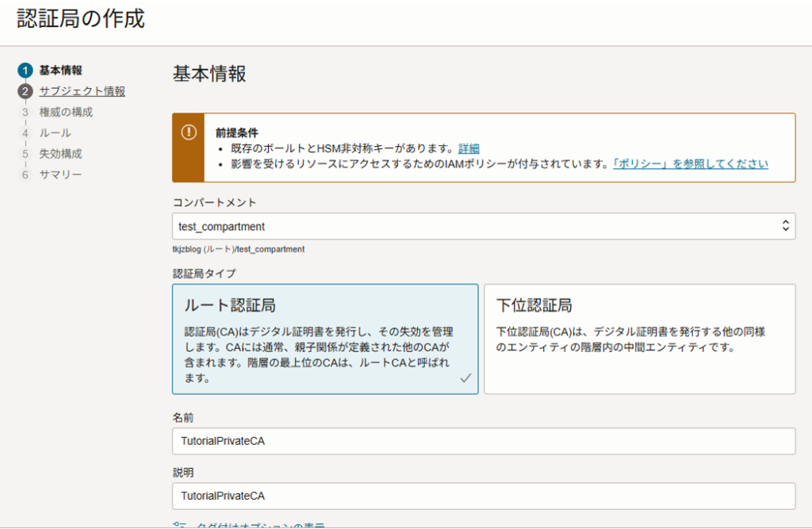812x529 pixels.
Task: Click the step 3 number marker
Action: [x=25, y=113]
